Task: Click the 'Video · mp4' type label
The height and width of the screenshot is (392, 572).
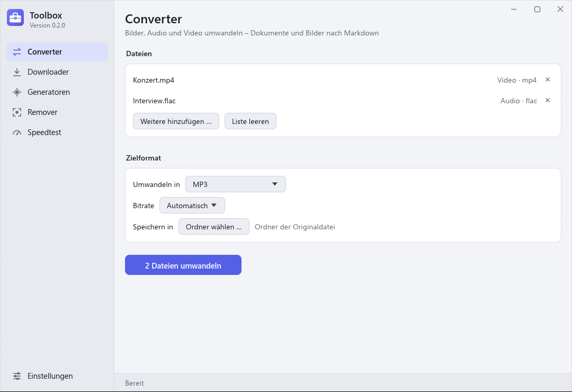Action: tap(517, 80)
